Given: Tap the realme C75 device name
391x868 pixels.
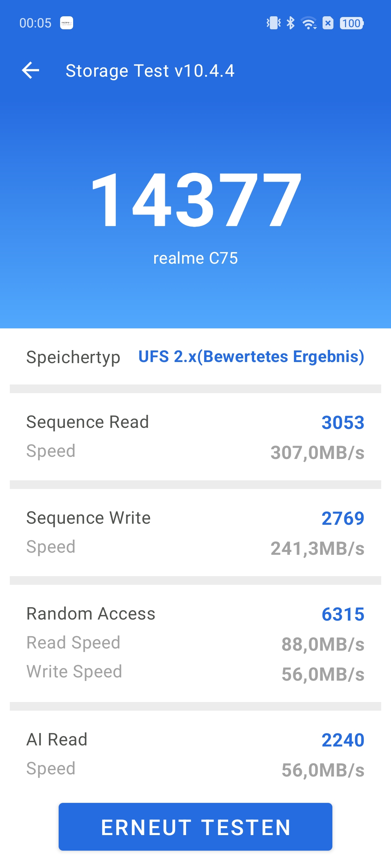Looking at the screenshot, I should pos(195,258).
